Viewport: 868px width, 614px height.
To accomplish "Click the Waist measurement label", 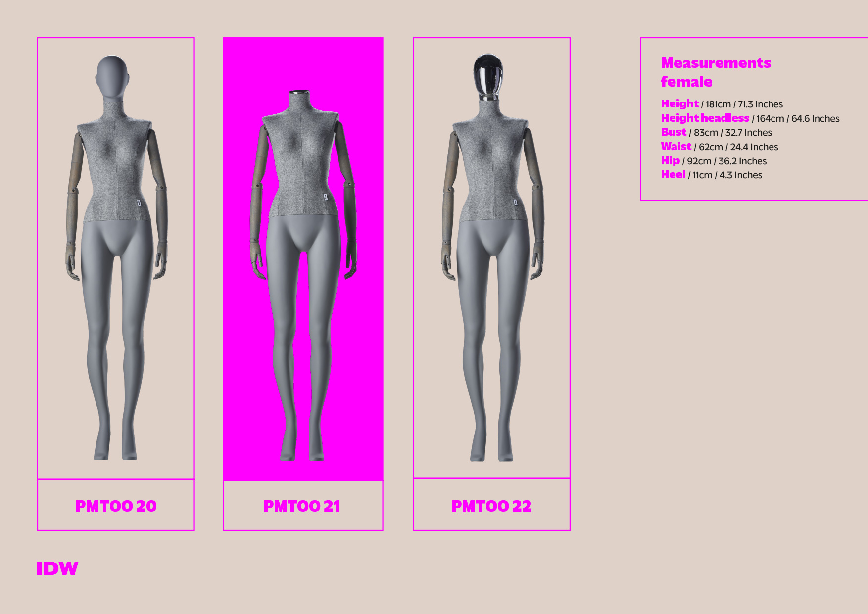I will click(x=676, y=147).
